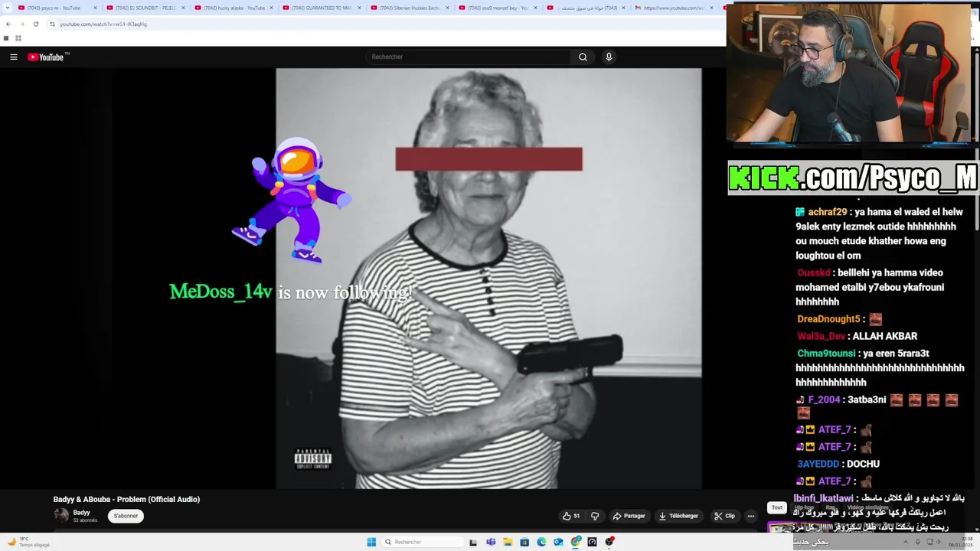The height and width of the screenshot is (551, 980).
Task: Click chat username 'Ousskd'
Action: coord(813,272)
